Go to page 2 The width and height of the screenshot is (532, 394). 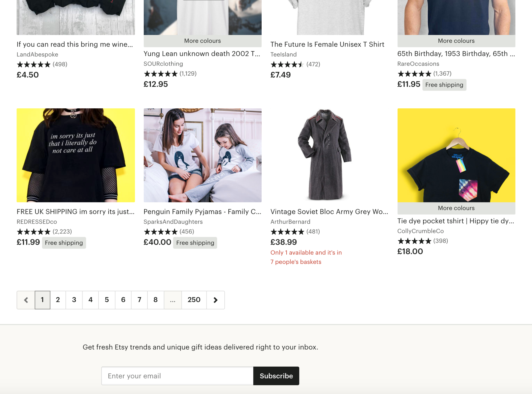coord(58,300)
